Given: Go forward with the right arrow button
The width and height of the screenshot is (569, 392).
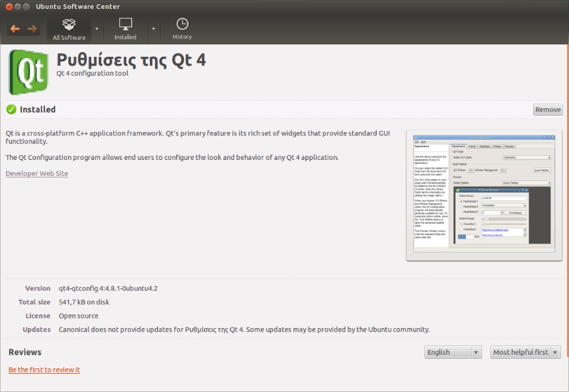Looking at the screenshot, I should 32,29.
